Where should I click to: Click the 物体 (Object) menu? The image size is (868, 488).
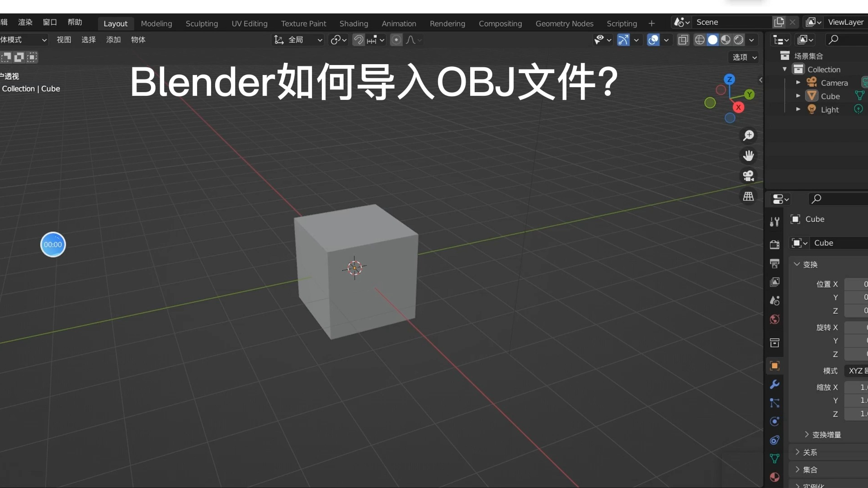point(138,39)
